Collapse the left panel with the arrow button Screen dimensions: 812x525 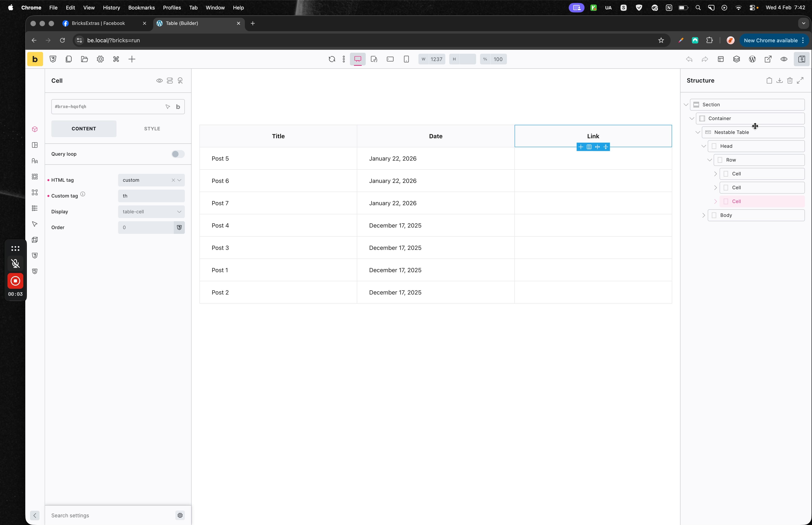click(x=35, y=516)
